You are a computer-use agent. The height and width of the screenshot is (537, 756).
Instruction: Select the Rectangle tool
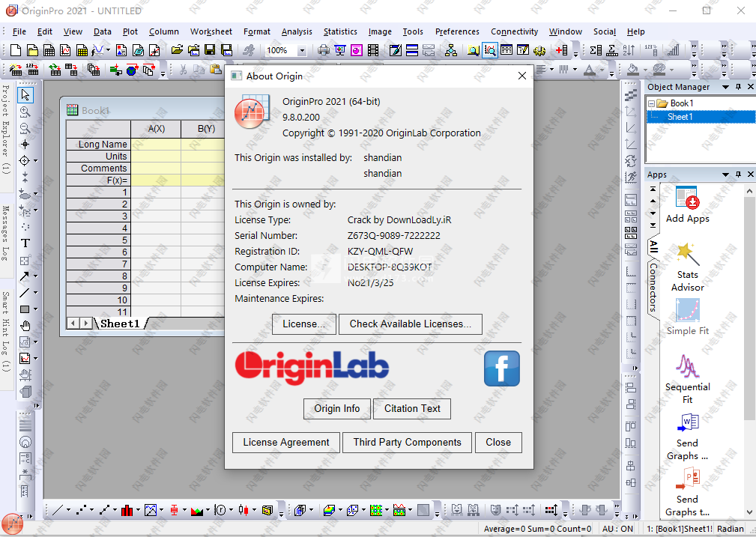click(x=25, y=309)
